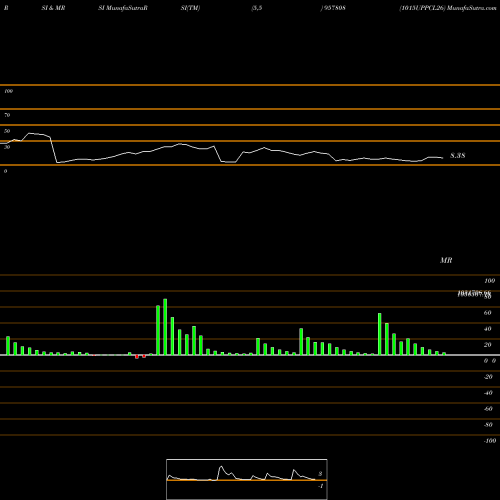Open the (1015UPPCL26) MunafaSutra.com label
Screen dimensions: 500x500
(x=448, y=8)
